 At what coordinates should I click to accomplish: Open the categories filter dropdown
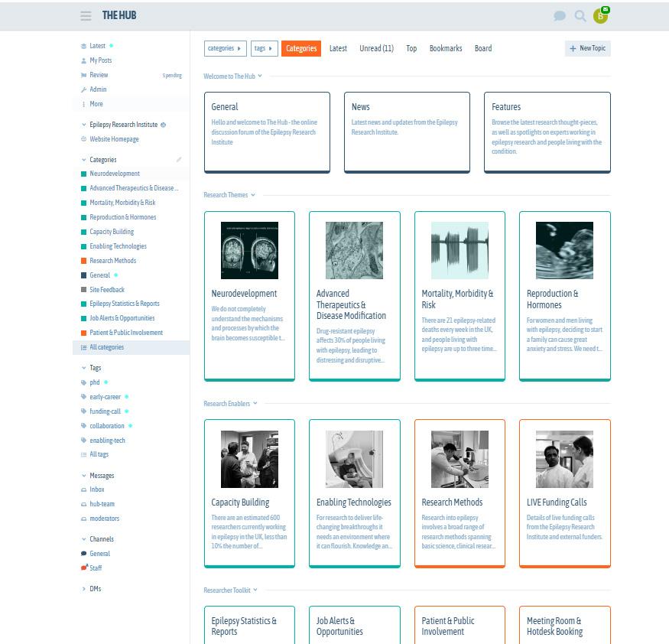coord(226,48)
